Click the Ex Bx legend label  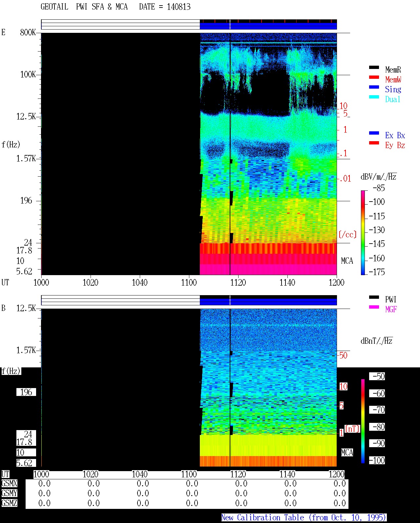[395, 135]
